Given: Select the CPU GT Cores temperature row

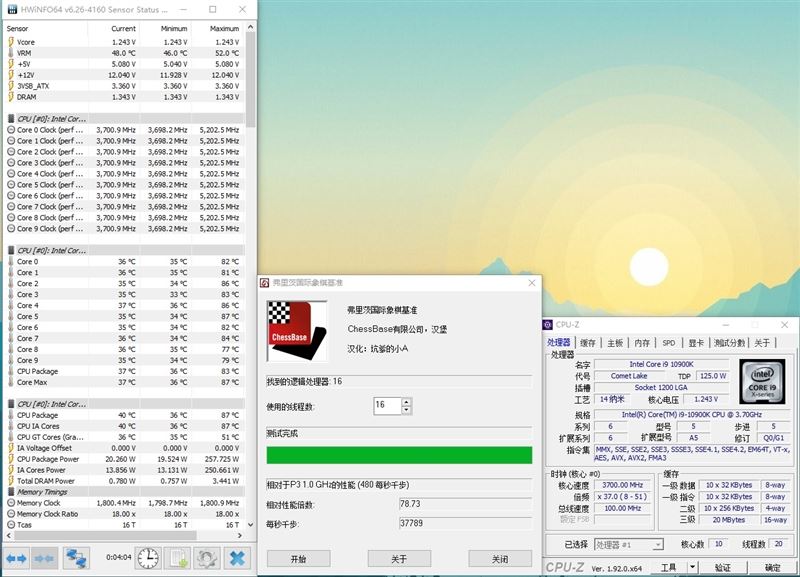Looking at the screenshot, I should point(124,437).
